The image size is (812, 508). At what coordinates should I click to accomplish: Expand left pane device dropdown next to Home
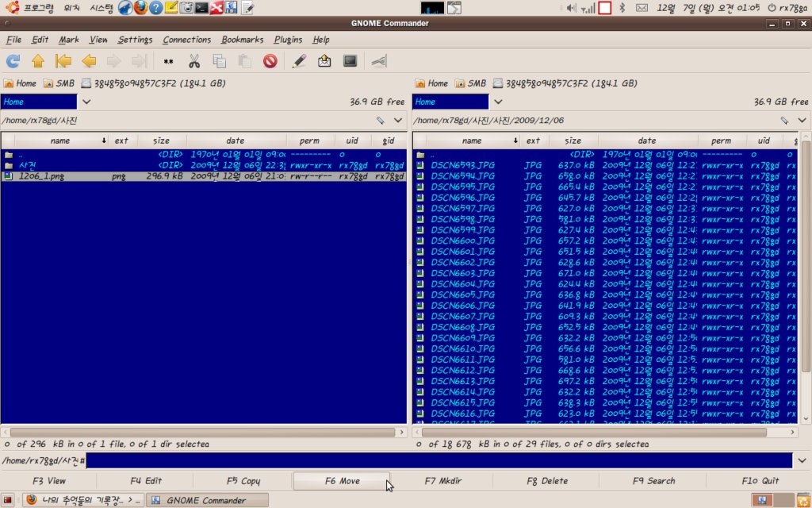tap(86, 102)
